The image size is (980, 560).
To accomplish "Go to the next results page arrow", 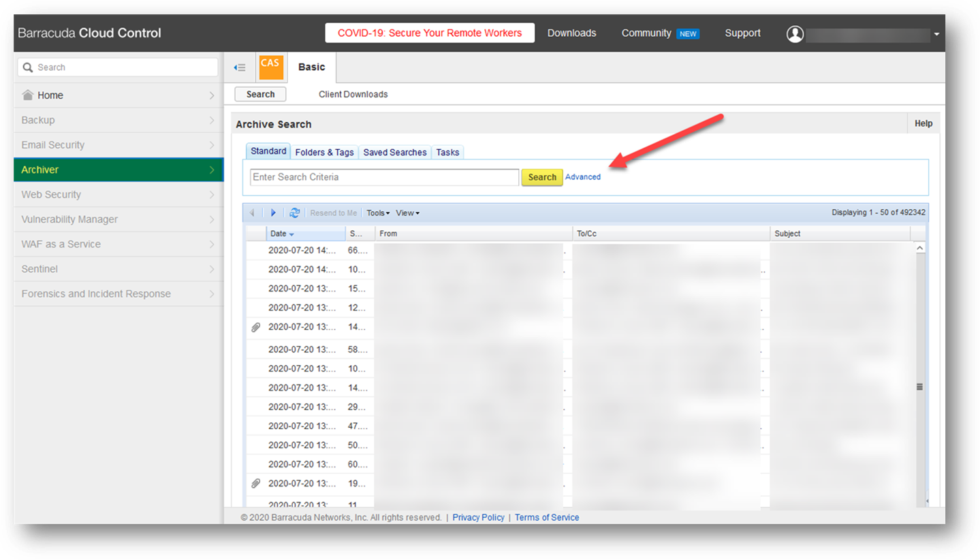I will point(274,213).
